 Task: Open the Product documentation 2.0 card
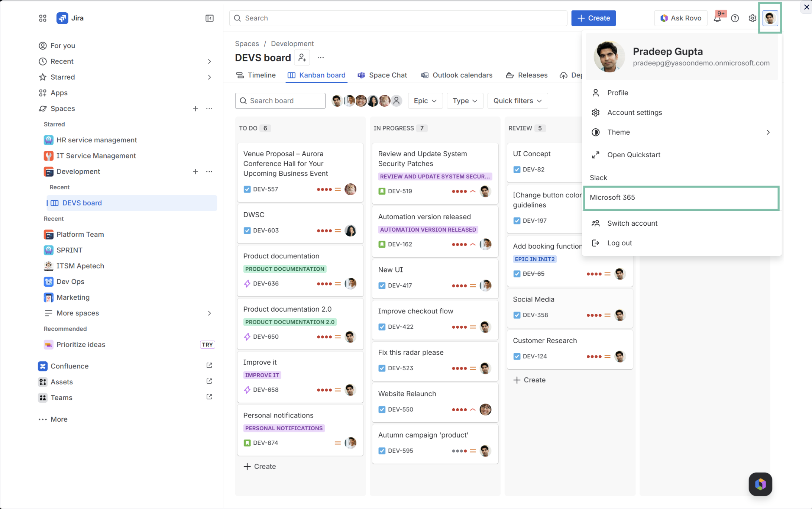[300, 323]
